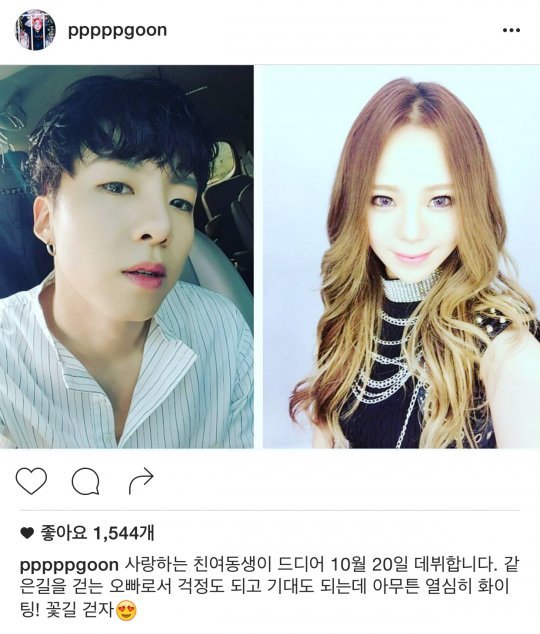Open the more options three-dot menu
This screenshot has width=540, height=634.
coord(511,30)
